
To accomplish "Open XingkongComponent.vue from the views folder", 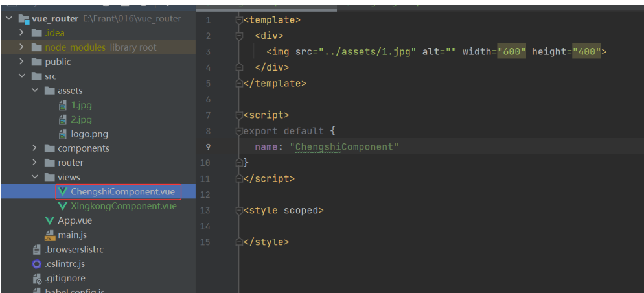I will (124, 206).
